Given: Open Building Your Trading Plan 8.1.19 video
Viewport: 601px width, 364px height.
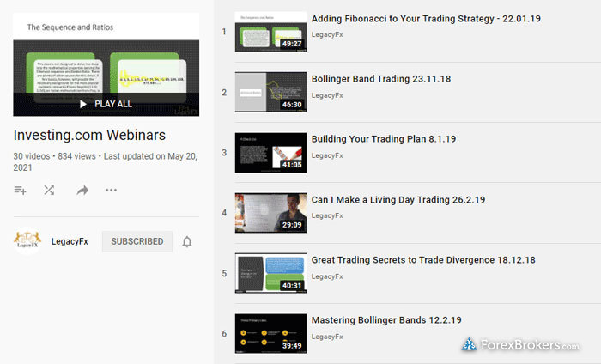Looking at the screenshot, I should [x=384, y=139].
